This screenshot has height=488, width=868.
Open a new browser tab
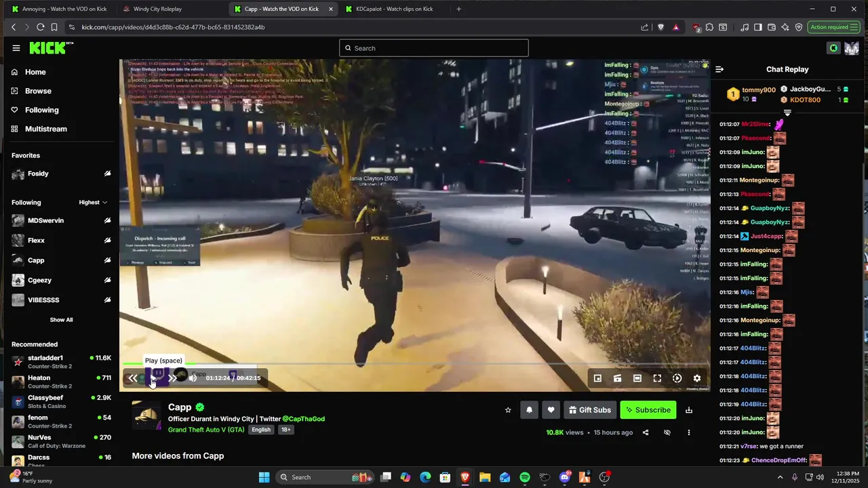[x=458, y=9]
